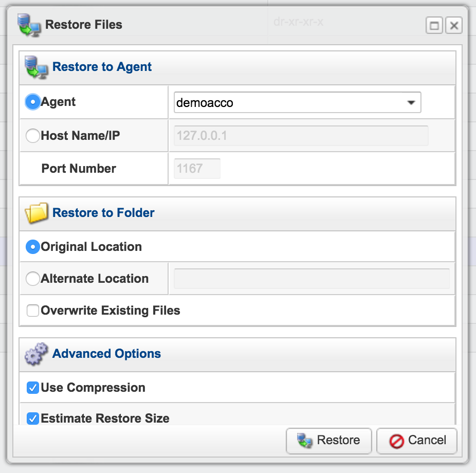Click the Restore to Agent section icon
The image size is (476, 473).
click(35, 67)
